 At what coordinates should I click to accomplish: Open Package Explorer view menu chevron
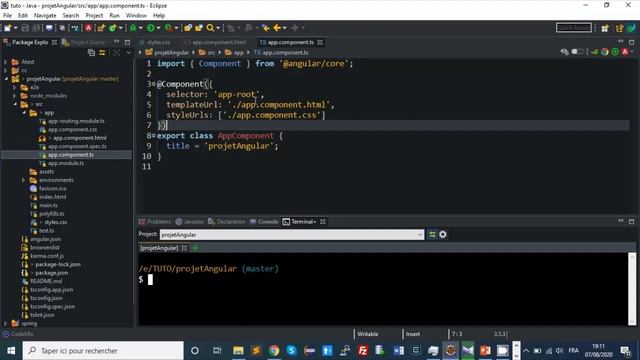[129, 53]
